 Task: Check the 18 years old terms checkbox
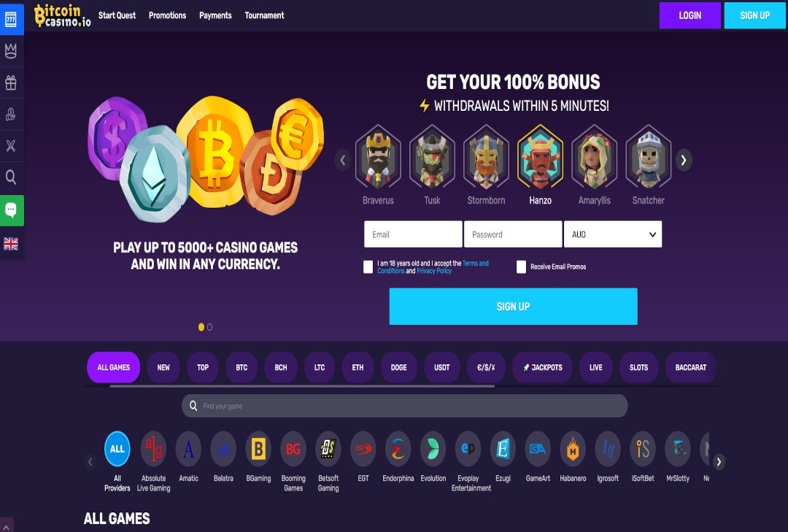click(x=368, y=266)
